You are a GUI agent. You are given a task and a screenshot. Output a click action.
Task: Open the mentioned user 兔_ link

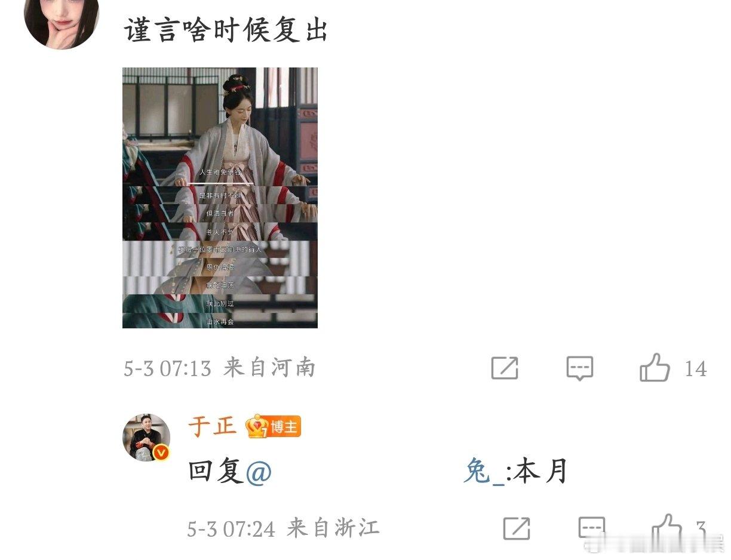(x=483, y=471)
